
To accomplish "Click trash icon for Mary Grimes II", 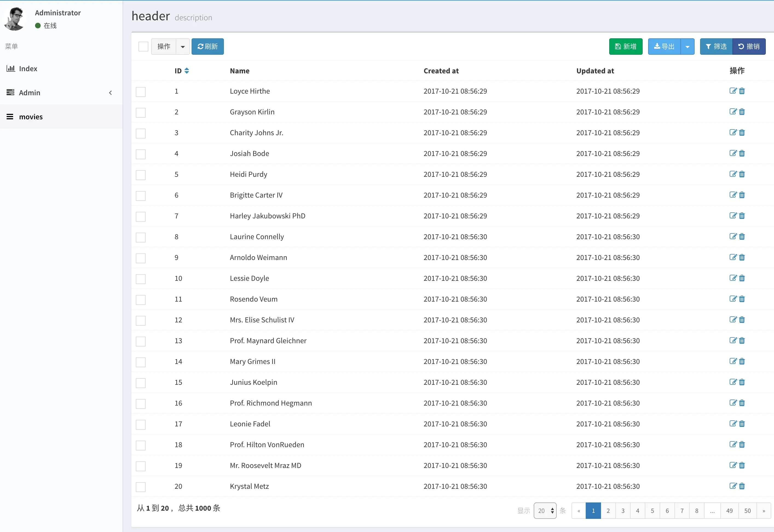I will click(x=742, y=362).
